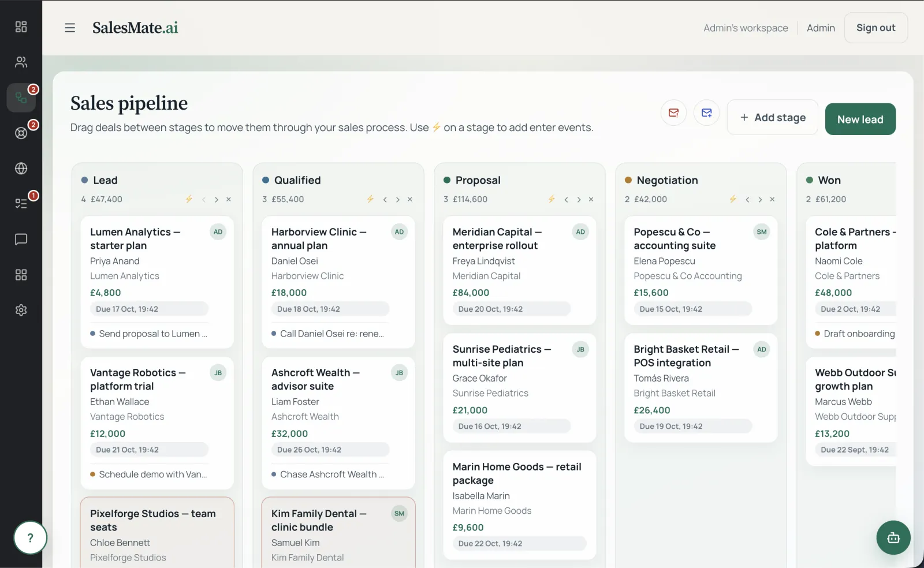Viewport: 924px width, 568px height.
Task: Open the hamburger menu beside the SalesMate.ai logo
Action: click(x=70, y=28)
